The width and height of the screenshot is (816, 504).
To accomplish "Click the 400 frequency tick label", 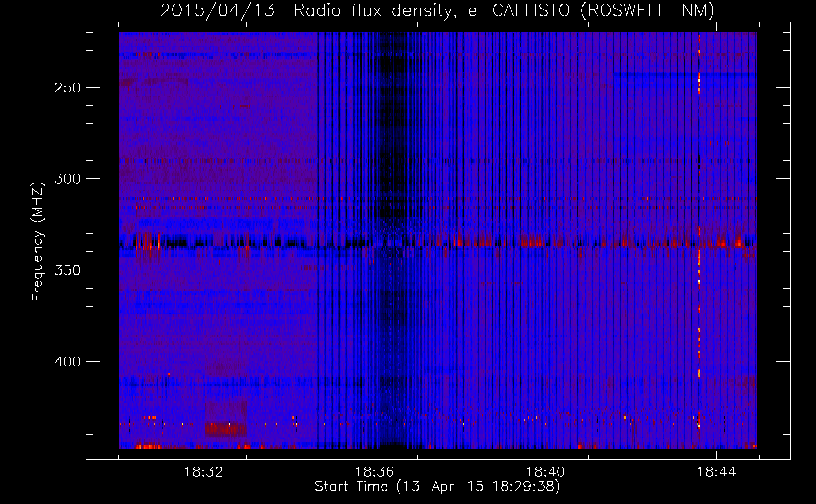I will (x=68, y=362).
